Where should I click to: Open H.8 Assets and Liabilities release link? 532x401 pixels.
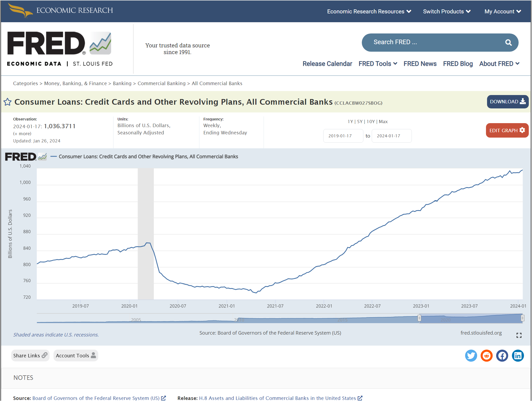click(x=277, y=398)
